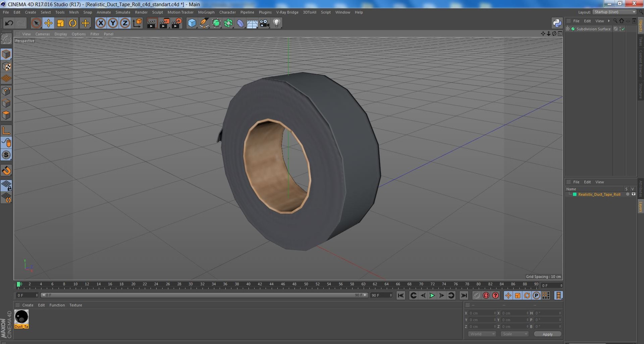Select the Duct_Ta material thumbnail
Viewport: 644px width, 344px height.
click(x=21, y=319)
